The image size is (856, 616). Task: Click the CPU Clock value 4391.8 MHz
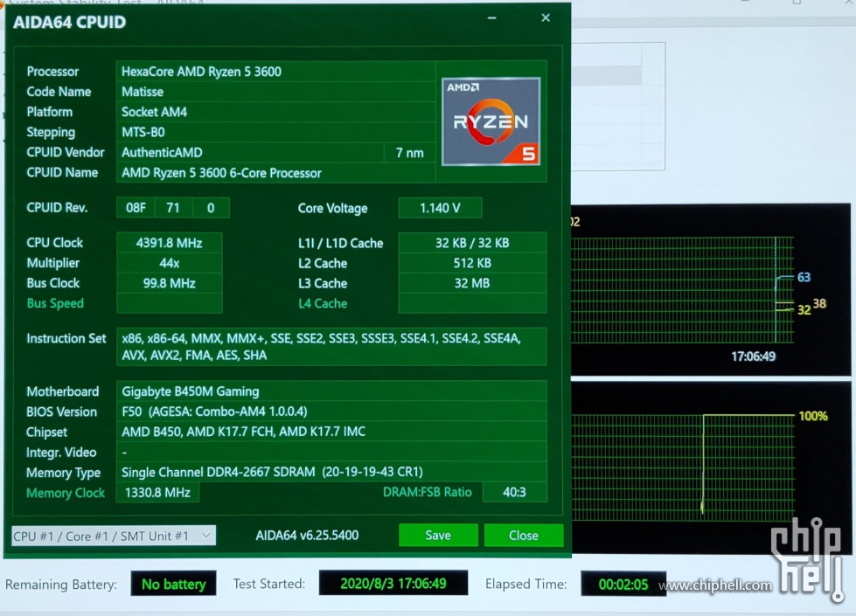[170, 243]
